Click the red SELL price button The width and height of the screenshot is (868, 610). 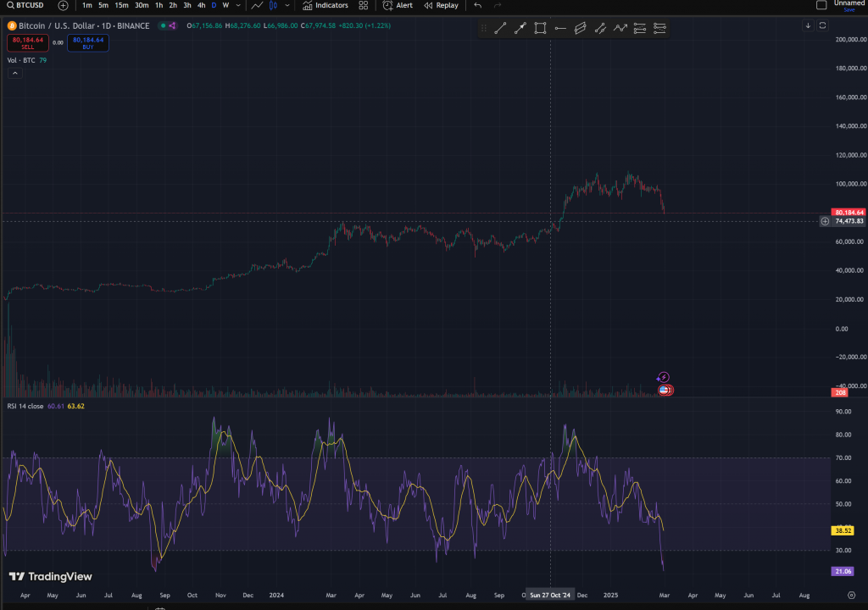[x=27, y=42]
